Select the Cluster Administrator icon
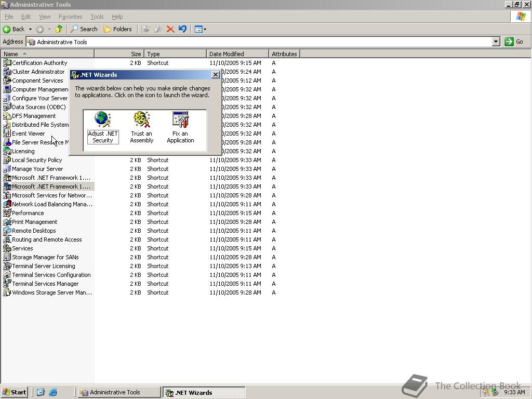Viewport: 532px width, 399px height. [7, 72]
